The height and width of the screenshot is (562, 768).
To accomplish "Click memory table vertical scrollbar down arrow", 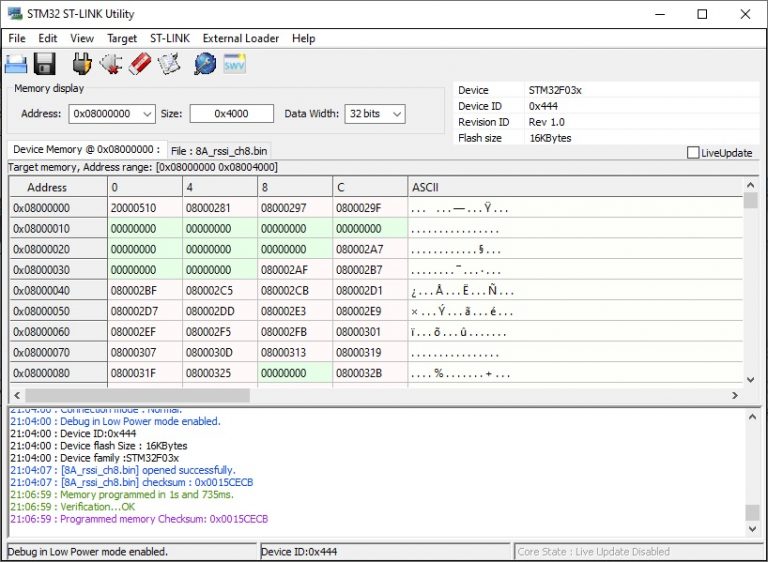I will (750, 379).
